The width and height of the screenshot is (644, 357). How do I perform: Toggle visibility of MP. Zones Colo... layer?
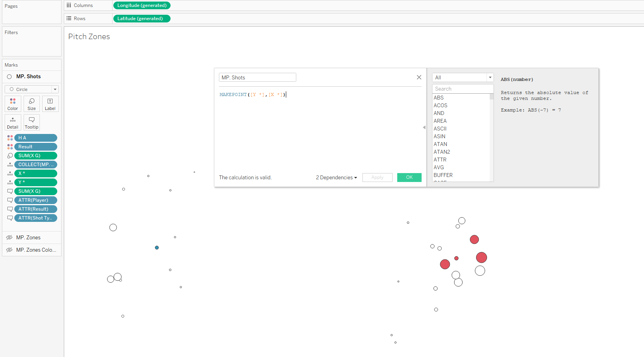click(9, 250)
